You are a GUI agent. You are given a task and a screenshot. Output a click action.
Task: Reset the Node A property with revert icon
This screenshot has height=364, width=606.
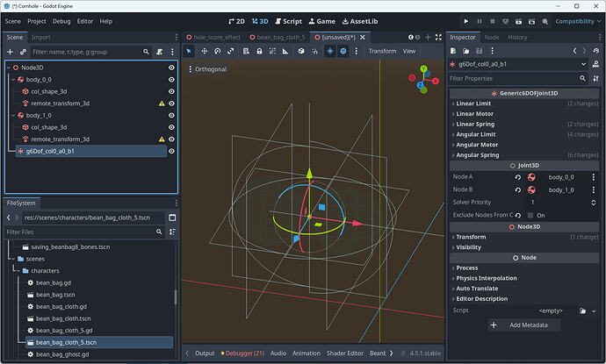click(x=518, y=177)
